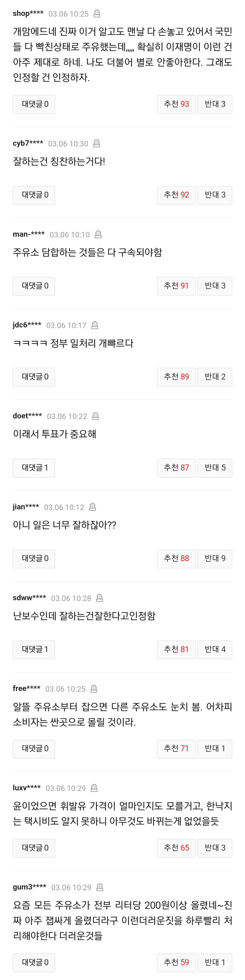Click 반대 2 on jdc6**** comment

[x=215, y=377]
